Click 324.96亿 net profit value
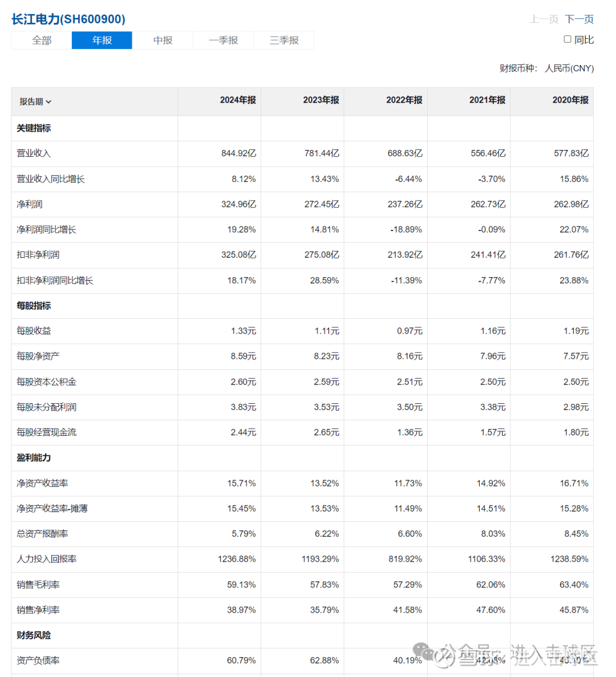The height and width of the screenshot is (677, 616). click(239, 204)
